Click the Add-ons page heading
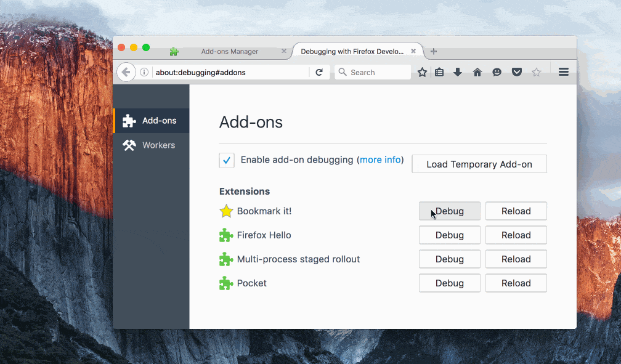This screenshot has width=621, height=364. [x=251, y=122]
